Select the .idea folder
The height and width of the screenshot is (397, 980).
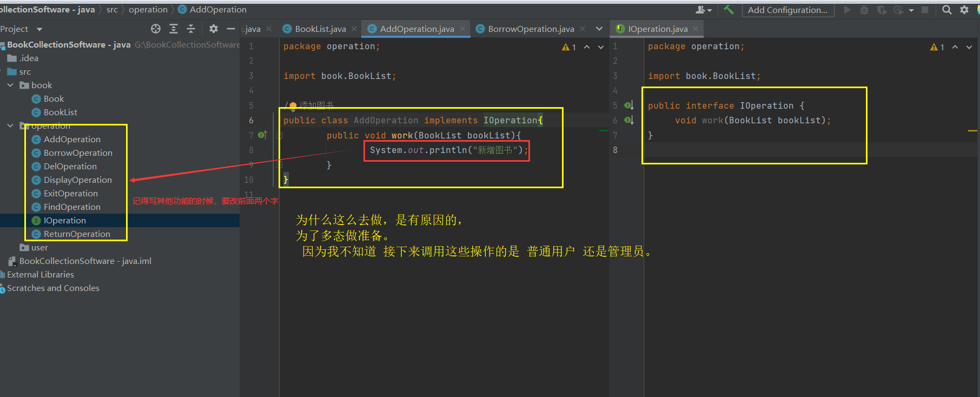pos(23,58)
